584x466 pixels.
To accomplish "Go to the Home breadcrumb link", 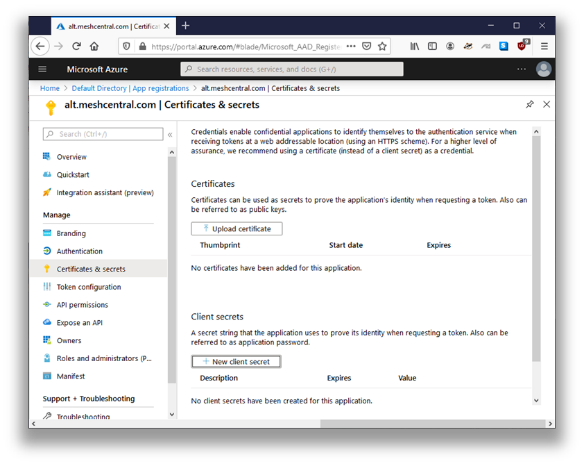I will click(x=50, y=88).
